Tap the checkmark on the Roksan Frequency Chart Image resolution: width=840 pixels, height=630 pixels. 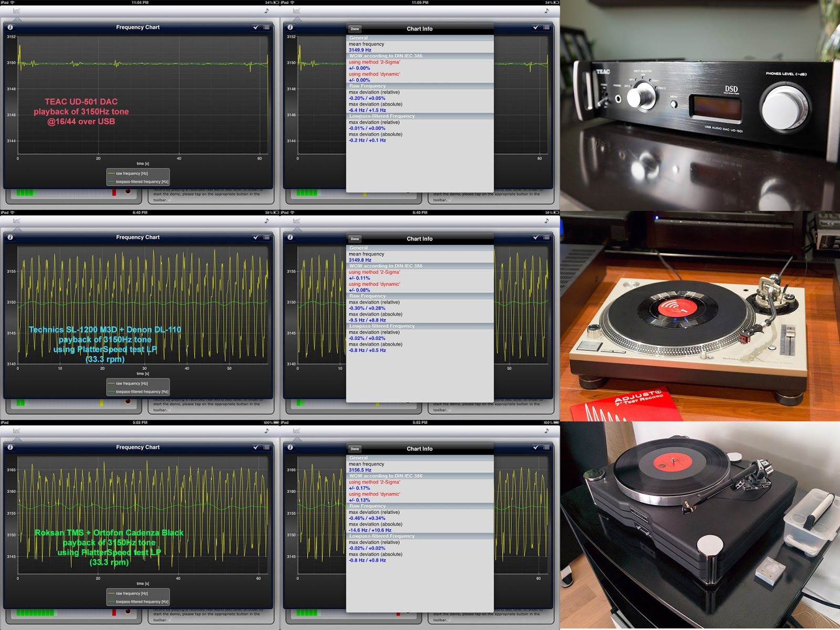256,447
